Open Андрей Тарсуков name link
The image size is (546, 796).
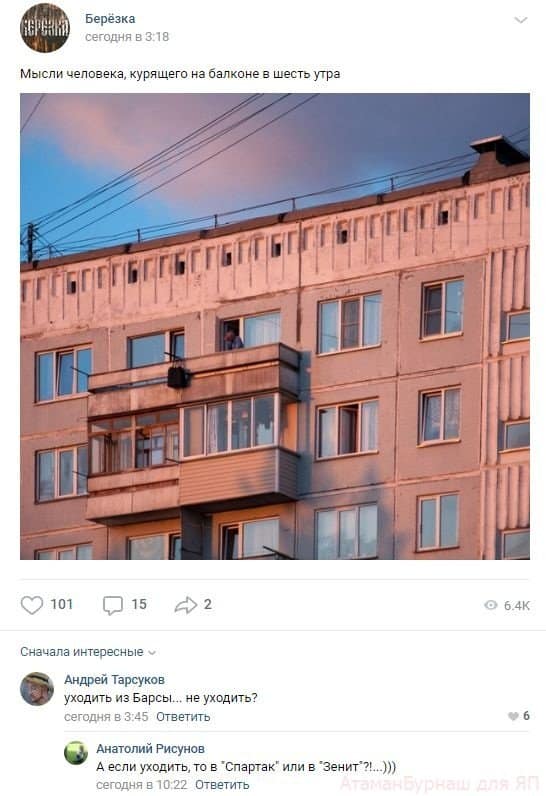pos(114,680)
